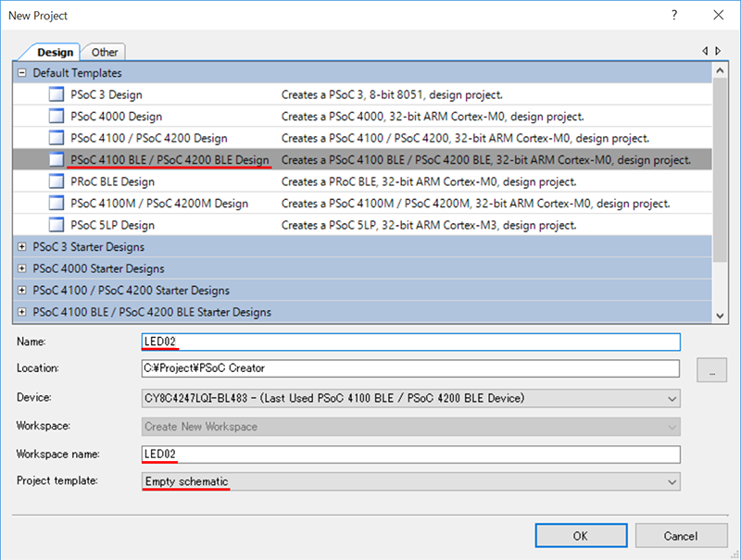Open the Device dropdown list
Screen dimensions: 741x560
672,399
